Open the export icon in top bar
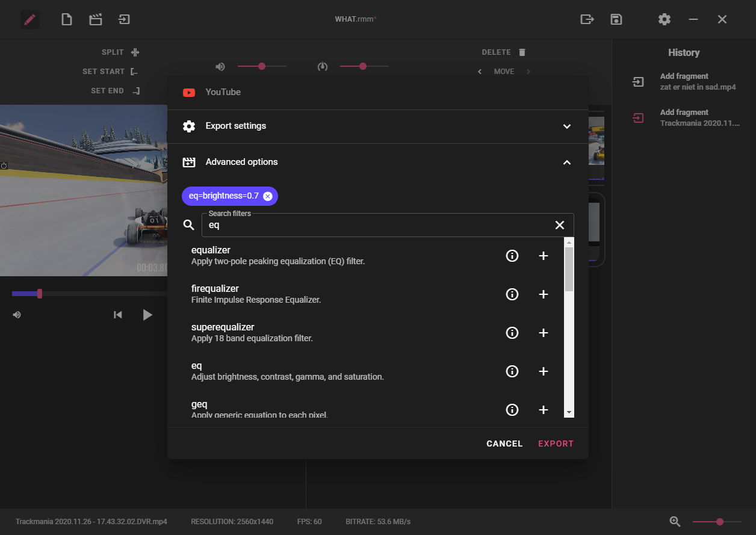This screenshot has width=756, height=535. [587, 19]
